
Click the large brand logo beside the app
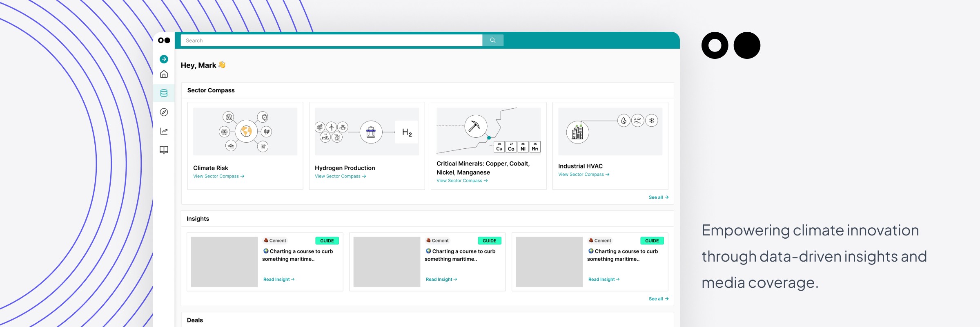(731, 45)
